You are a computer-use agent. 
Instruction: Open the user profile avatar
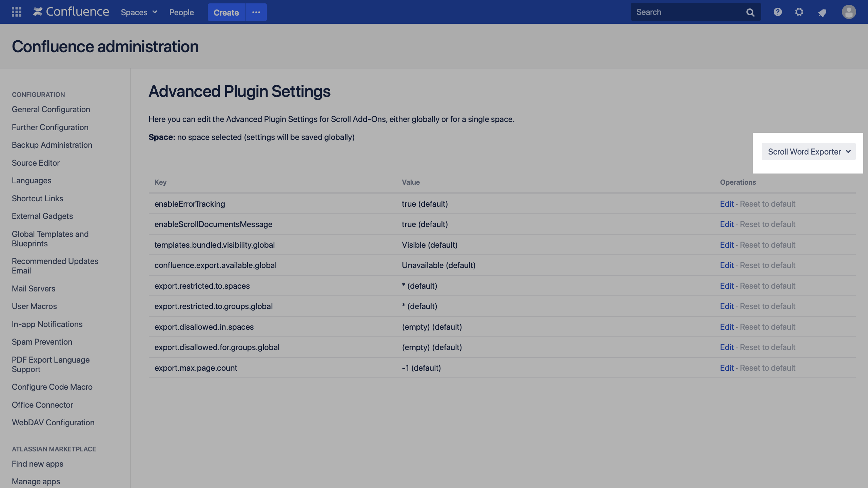849,12
